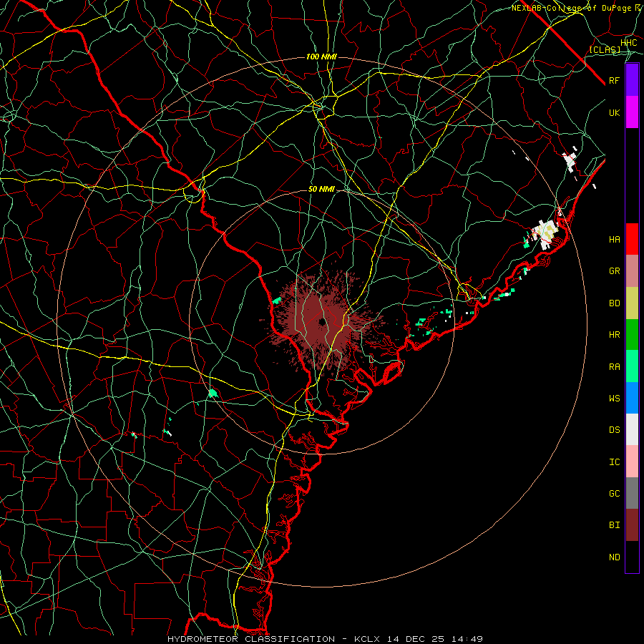The image size is (644, 644).
Task: Click the ND black legend swatch
Action: 632,557
